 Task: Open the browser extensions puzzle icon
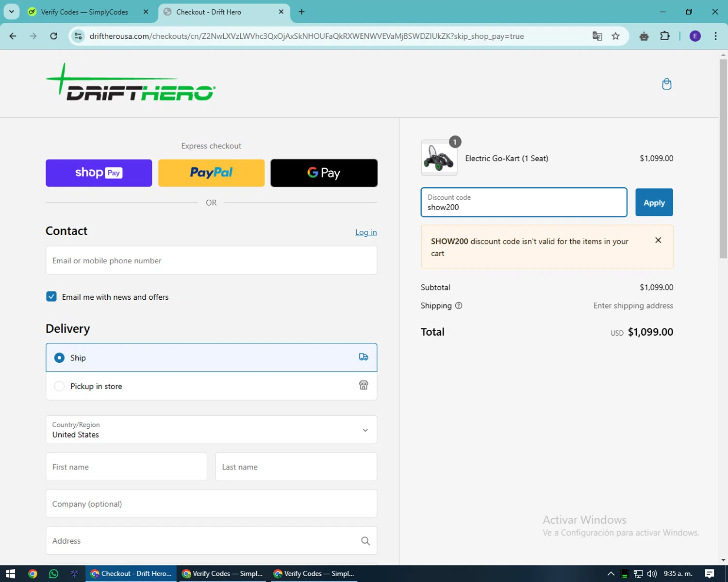pyautogui.click(x=665, y=36)
